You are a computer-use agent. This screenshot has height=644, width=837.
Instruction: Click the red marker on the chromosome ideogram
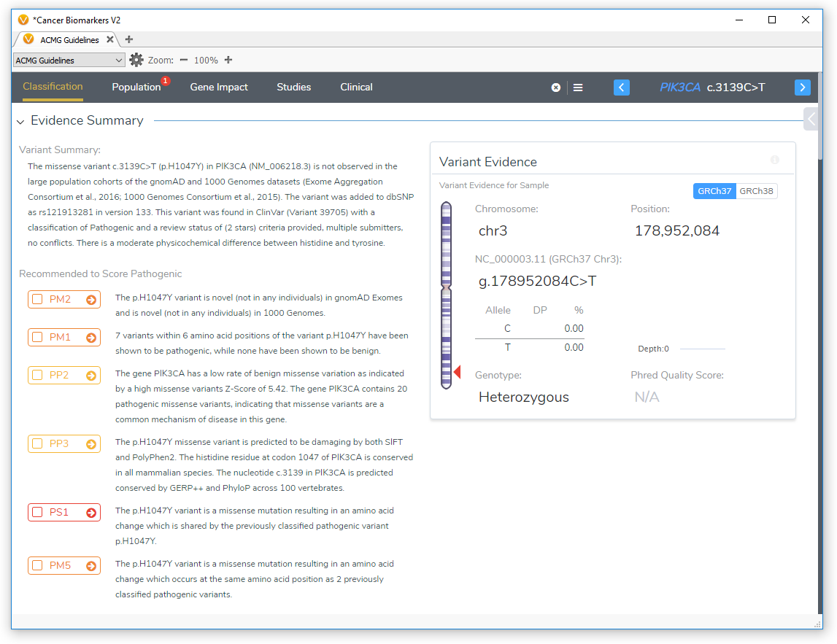[458, 371]
